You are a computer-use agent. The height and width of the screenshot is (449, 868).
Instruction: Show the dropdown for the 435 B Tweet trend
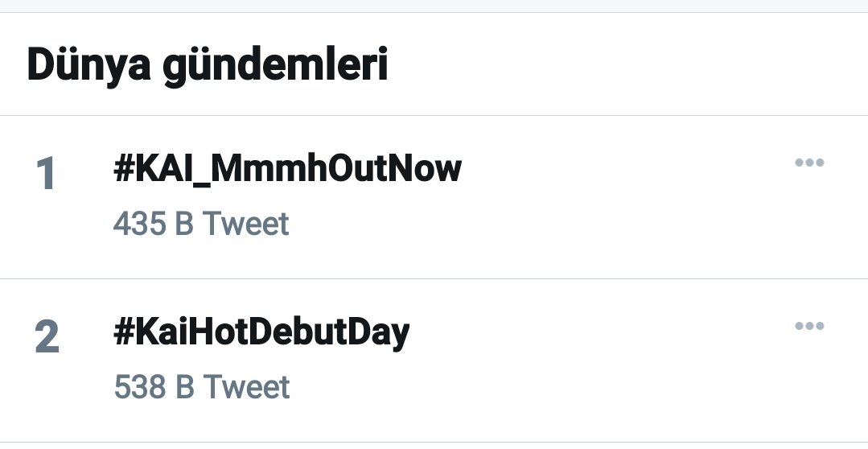tap(808, 163)
